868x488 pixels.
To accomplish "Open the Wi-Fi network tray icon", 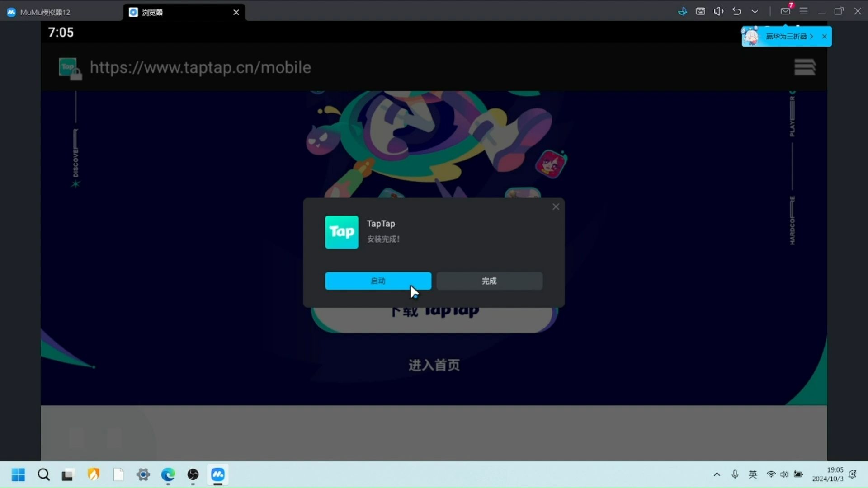I will pos(771,474).
